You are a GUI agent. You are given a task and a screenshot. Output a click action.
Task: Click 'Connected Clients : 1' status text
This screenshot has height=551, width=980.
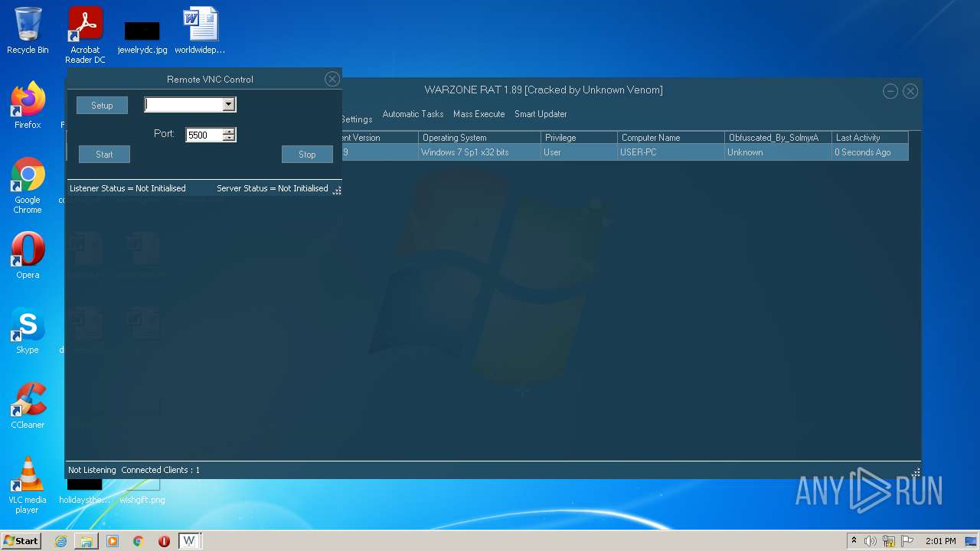point(160,470)
